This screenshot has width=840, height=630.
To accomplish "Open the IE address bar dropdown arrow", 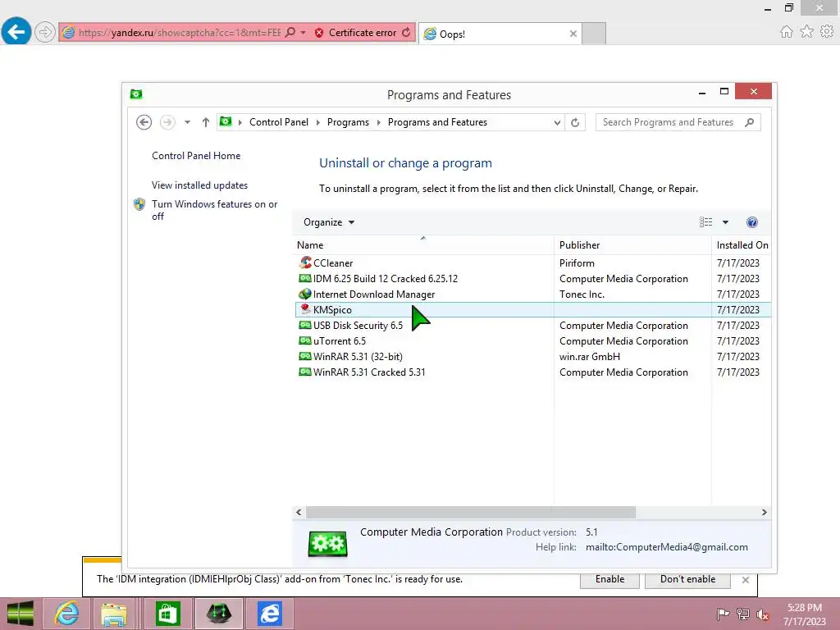I will pyautogui.click(x=303, y=32).
